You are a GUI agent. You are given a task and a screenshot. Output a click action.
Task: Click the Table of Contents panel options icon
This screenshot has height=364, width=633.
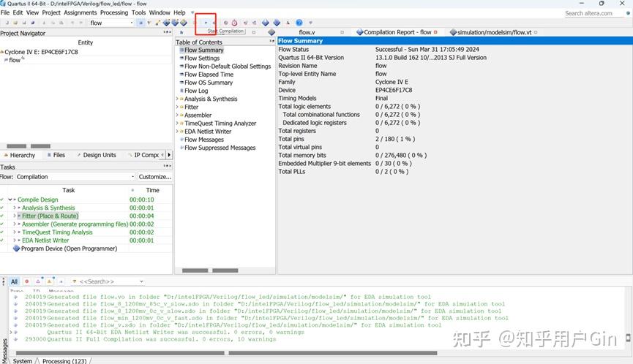coord(271,41)
